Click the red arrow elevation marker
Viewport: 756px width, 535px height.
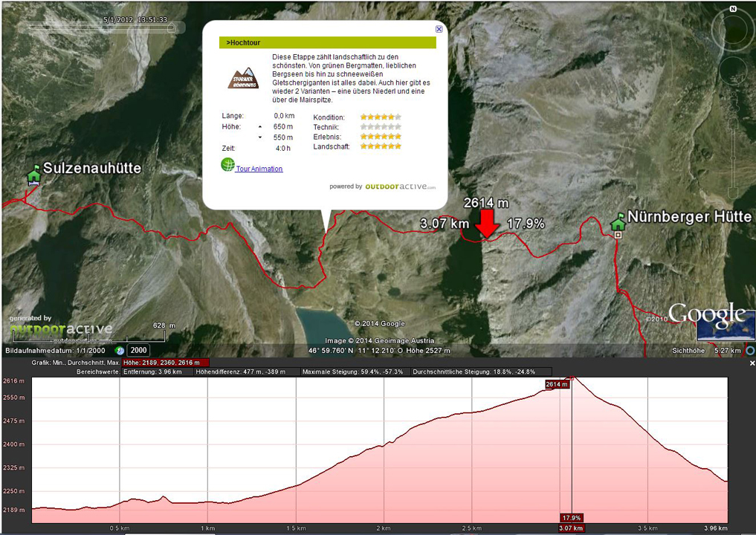pos(487,222)
